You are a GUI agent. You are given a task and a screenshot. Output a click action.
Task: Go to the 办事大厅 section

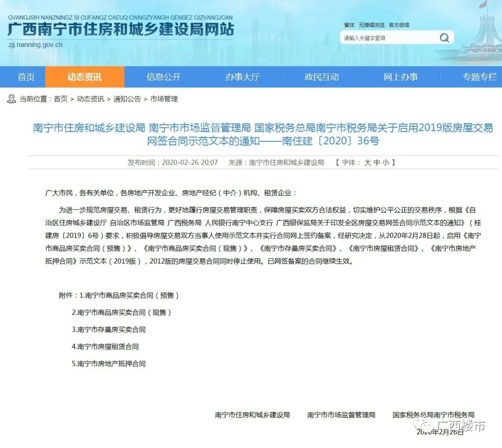(242, 77)
